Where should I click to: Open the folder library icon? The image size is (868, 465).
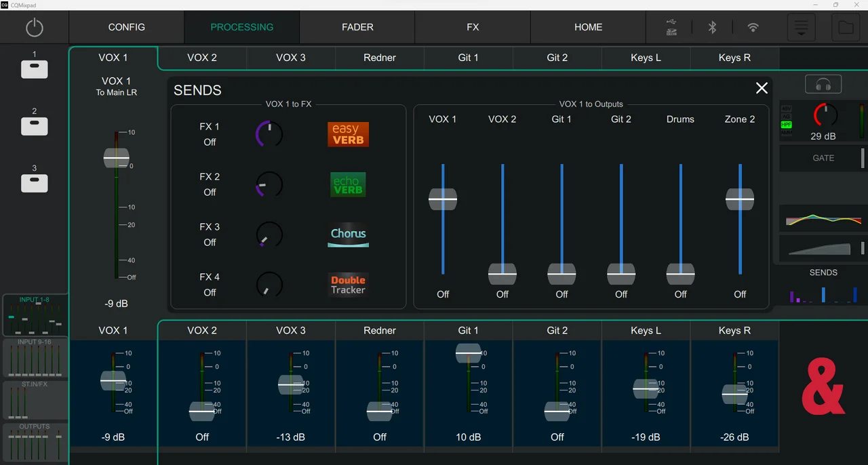click(846, 28)
